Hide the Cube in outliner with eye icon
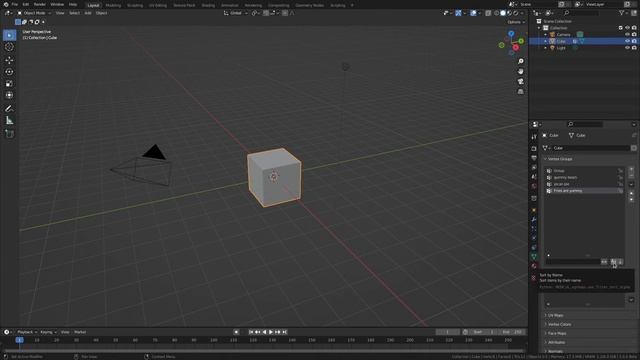The width and height of the screenshot is (640, 360). coord(627,41)
